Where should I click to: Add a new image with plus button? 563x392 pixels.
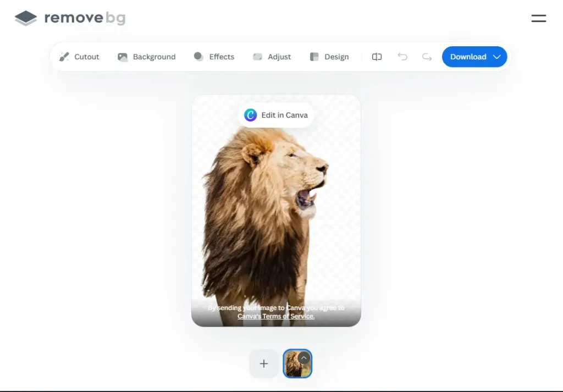click(263, 363)
